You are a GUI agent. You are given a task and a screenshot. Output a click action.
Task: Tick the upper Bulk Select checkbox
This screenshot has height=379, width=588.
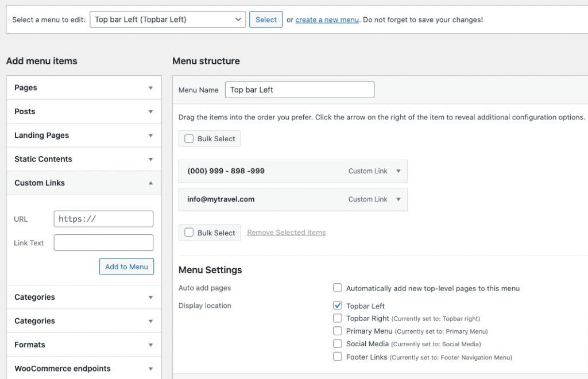click(x=189, y=139)
